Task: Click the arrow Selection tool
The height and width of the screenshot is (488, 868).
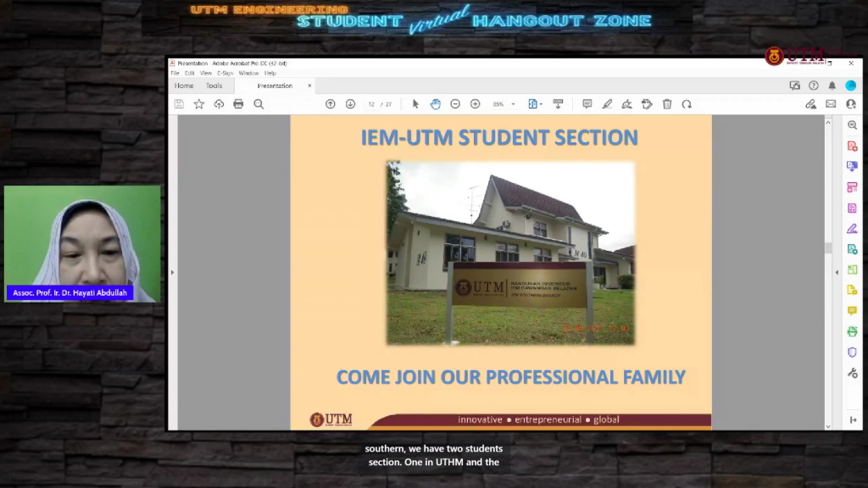Action: pyautogui.click(x=415, y=104)
